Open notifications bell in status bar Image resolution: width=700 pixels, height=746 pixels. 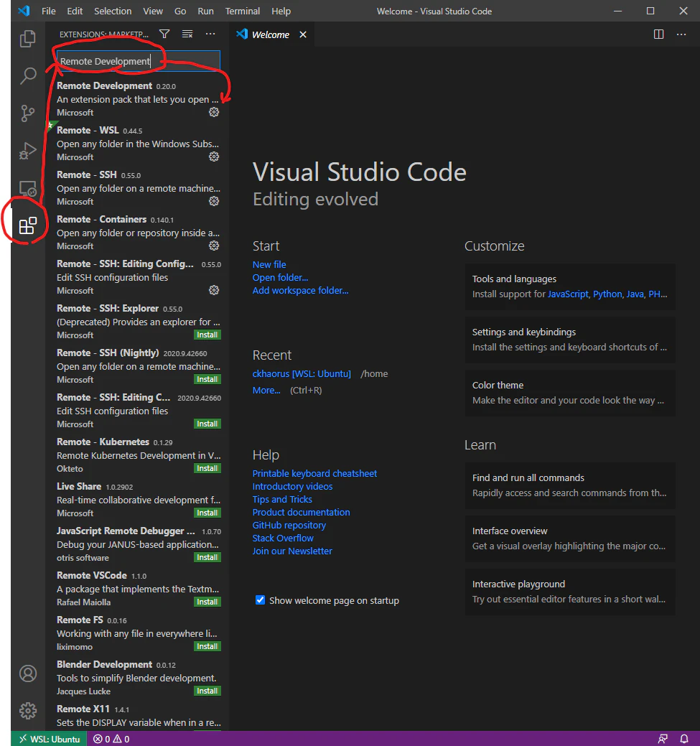click(684, 739)
